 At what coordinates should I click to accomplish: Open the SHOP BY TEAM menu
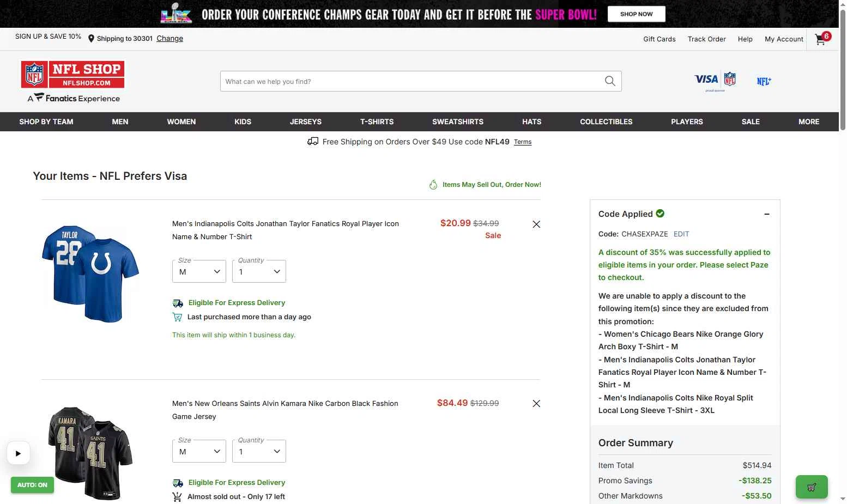pyautogui.click(x=46, y=122)
